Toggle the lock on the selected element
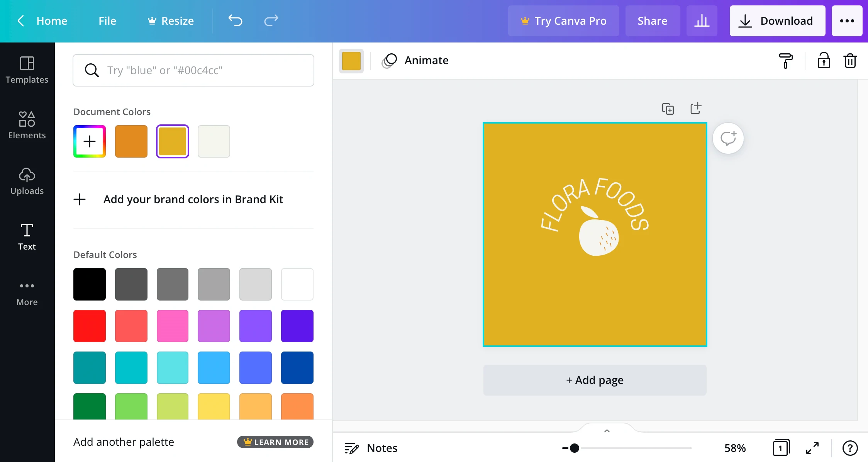The height and width of the screenshot is (462, 868). (824, 61)
